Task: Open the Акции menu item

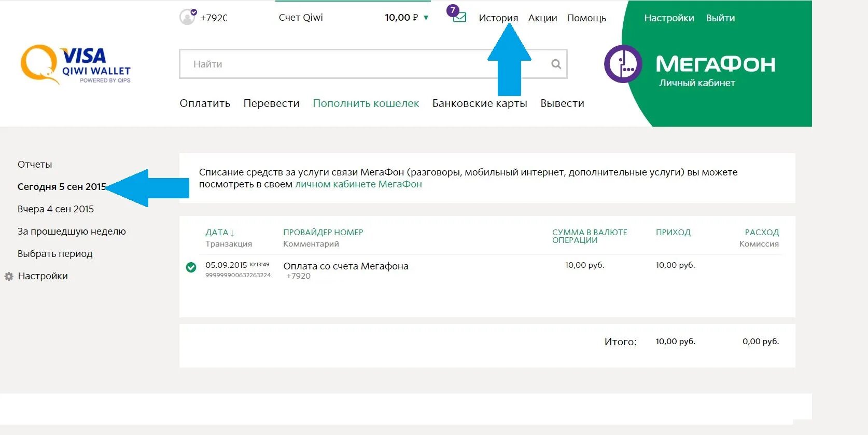Action: pyautogui.click(x=542, y=18)
